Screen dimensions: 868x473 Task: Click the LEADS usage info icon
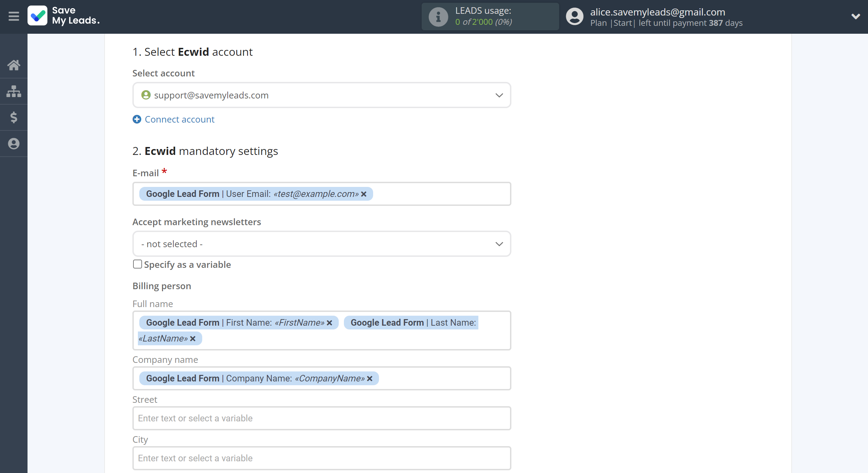coord(438,17)
